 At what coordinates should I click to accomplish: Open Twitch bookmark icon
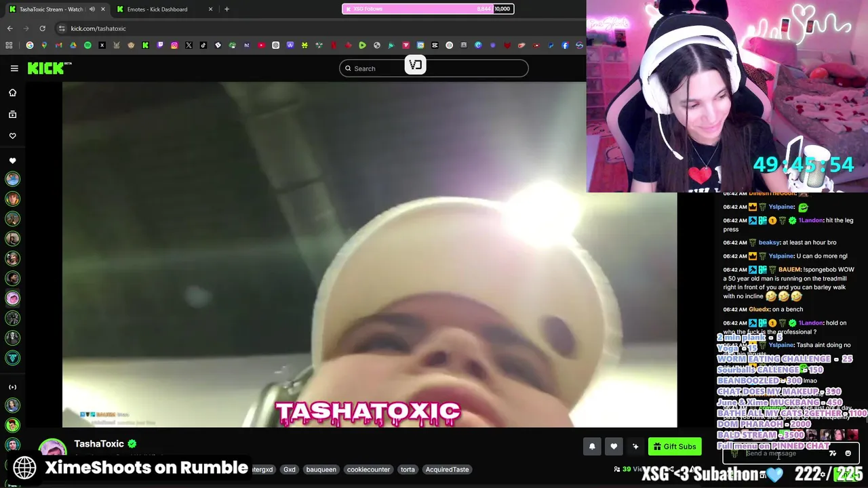pos(160,45)
